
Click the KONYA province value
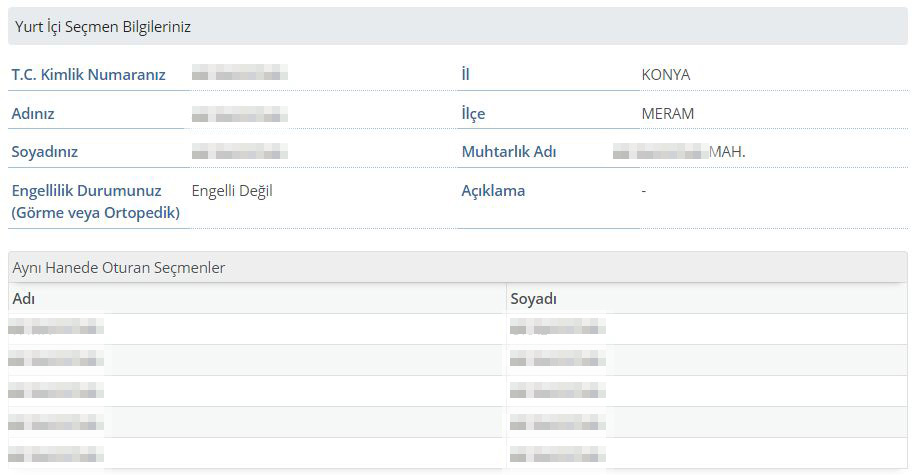665,75
